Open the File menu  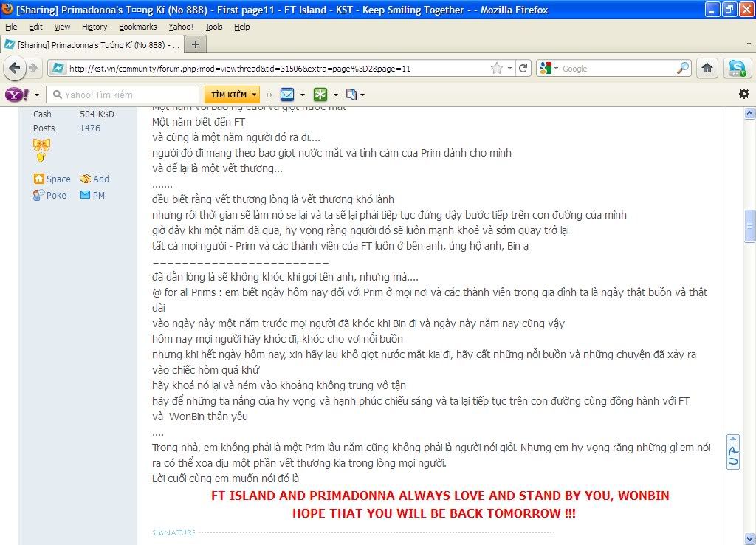[x=11, y=27]
